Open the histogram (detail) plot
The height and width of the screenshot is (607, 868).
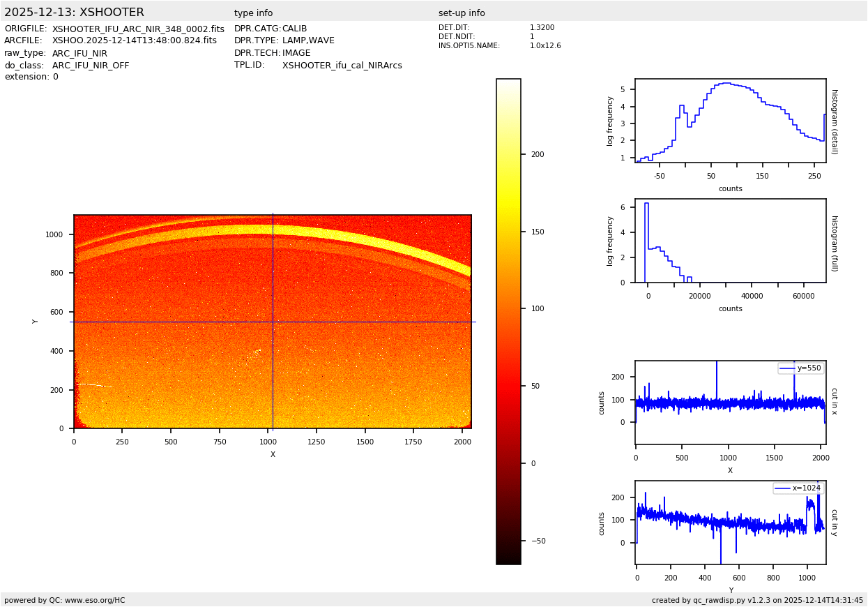(x=730, y=121)
